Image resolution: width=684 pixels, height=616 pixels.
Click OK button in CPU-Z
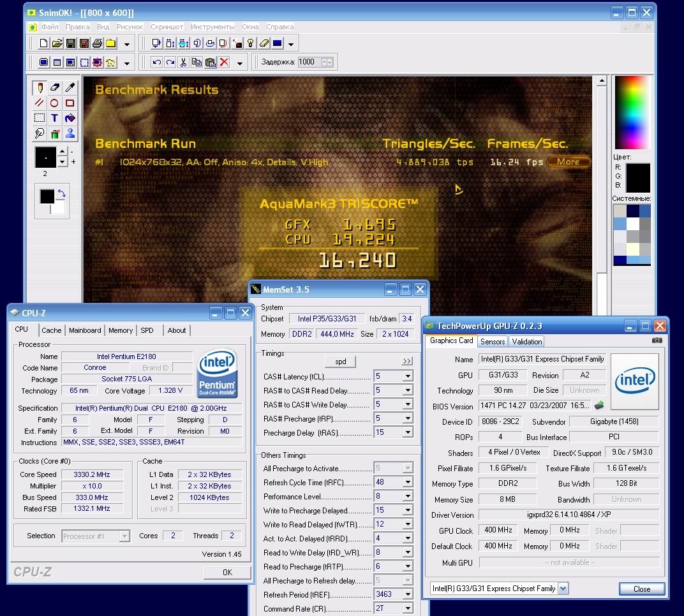point(227,573)
